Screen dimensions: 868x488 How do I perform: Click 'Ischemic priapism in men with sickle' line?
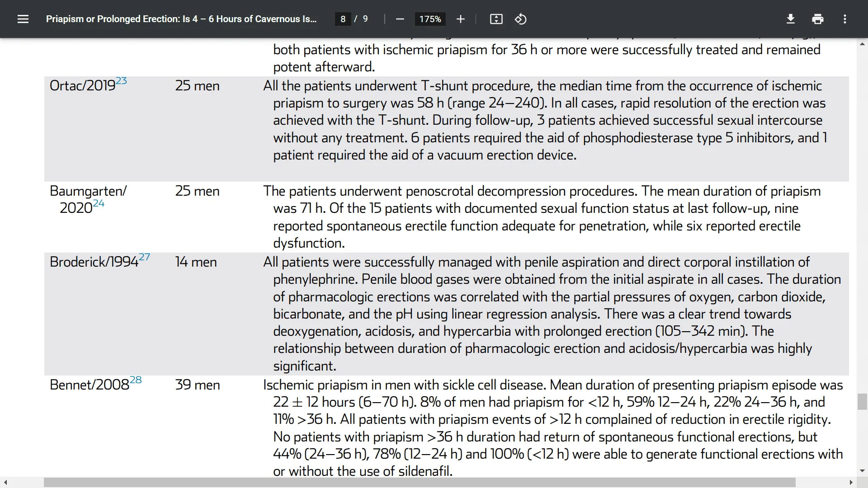[x=553, y=385]
